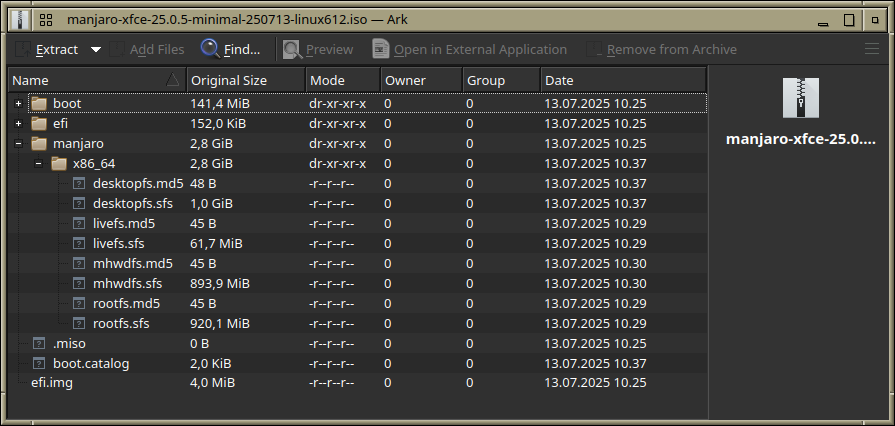The height and width of the screenshot is (426, 895).
Task: Open the window menu icon in titlebar
Action: 47,20
